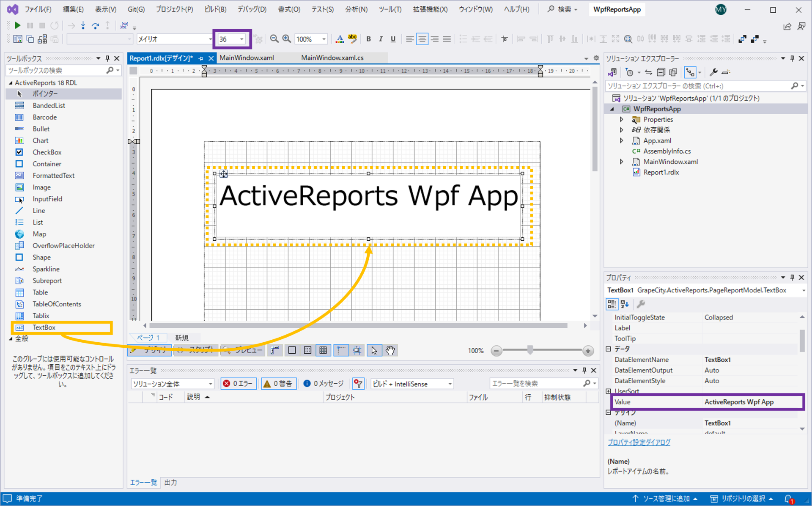Viewport: 812px width, 506px height.
Task: Expand the 全般 toolbox group
Action: [11, 339]
